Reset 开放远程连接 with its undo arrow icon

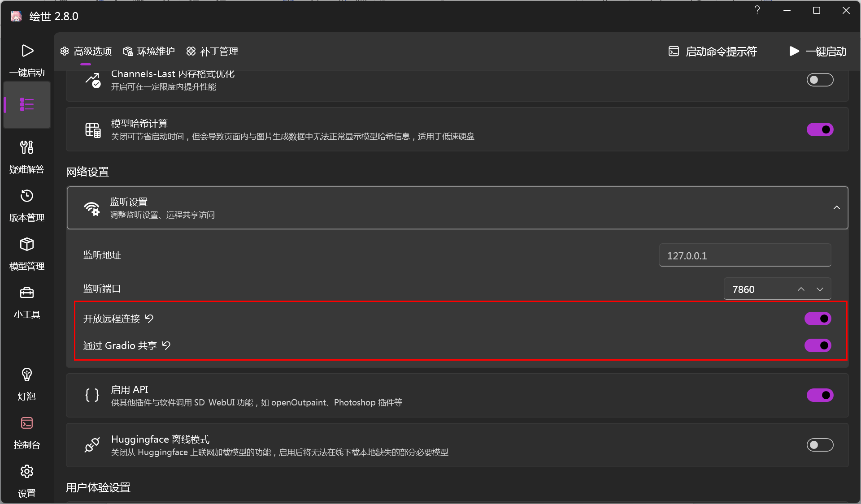tap(149, 319)
